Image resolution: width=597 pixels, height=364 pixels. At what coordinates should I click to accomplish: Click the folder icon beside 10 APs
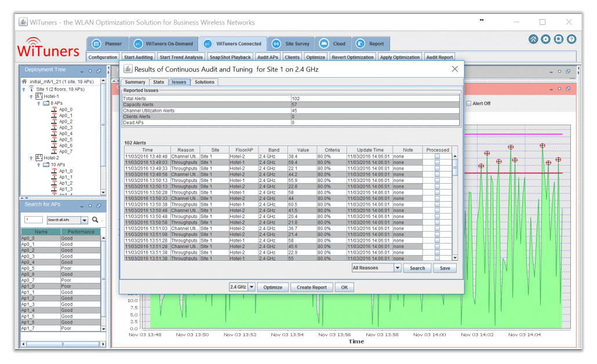46,165
